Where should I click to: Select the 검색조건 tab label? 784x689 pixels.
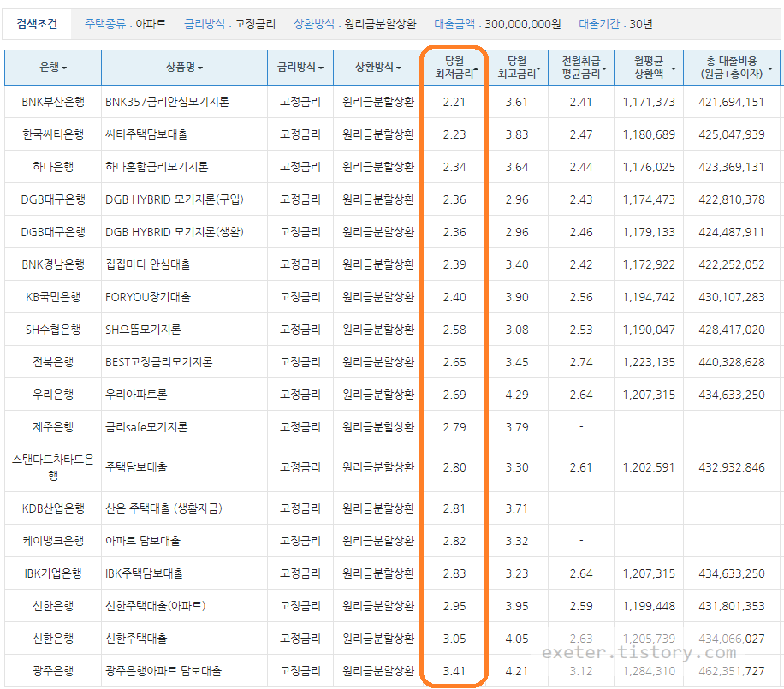tap(37, 23)
